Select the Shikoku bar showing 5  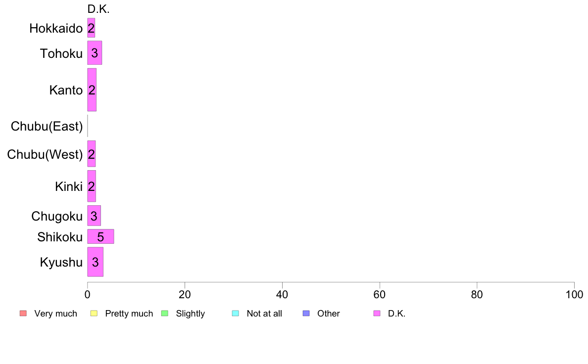click(100, 236)
